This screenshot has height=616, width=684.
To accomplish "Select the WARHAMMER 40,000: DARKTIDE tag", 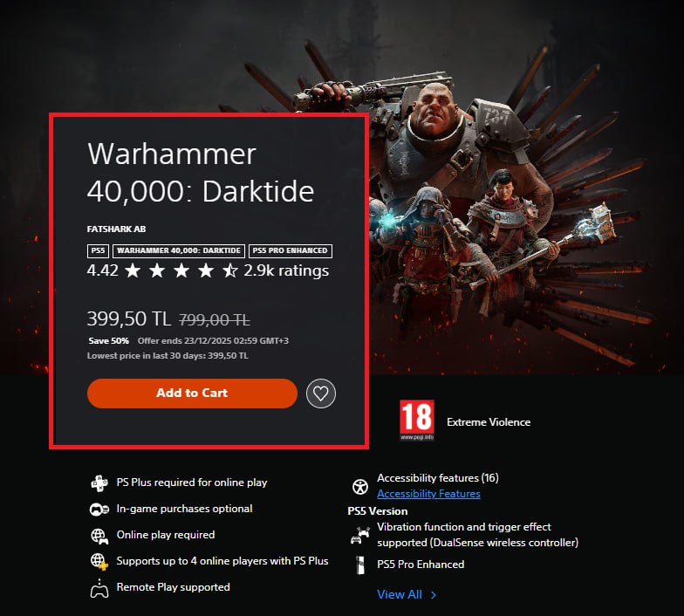I will [x=179, y=251].
